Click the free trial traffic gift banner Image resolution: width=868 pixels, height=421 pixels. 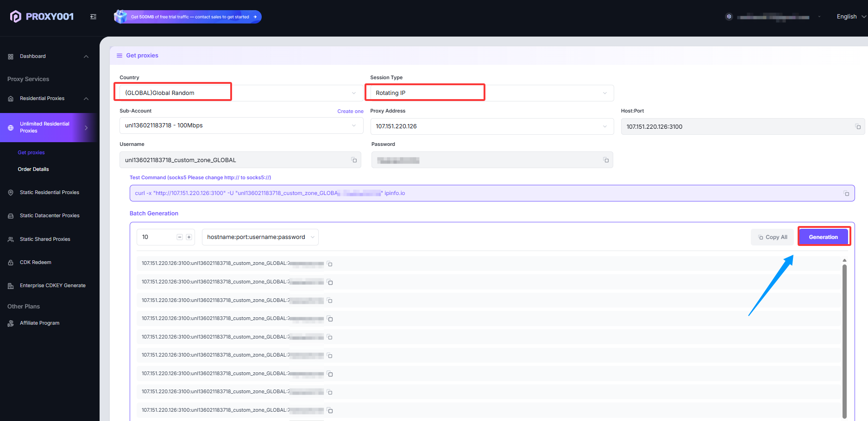pos(188,17)
